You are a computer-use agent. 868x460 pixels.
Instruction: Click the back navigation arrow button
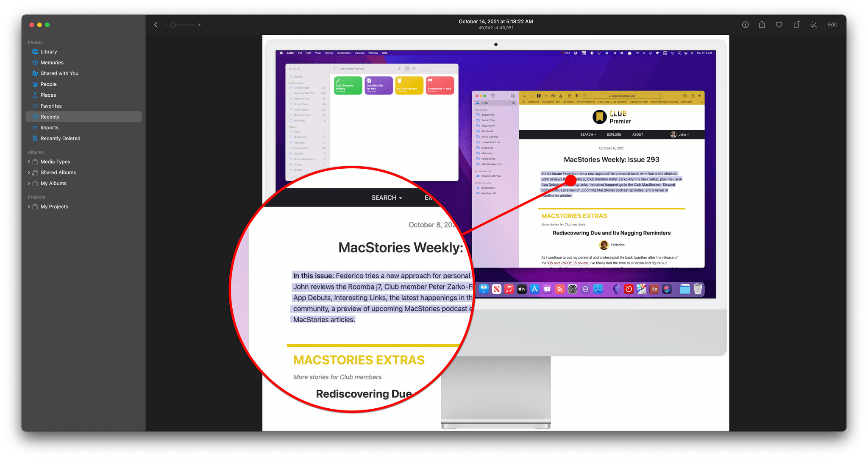coord(155,24)
